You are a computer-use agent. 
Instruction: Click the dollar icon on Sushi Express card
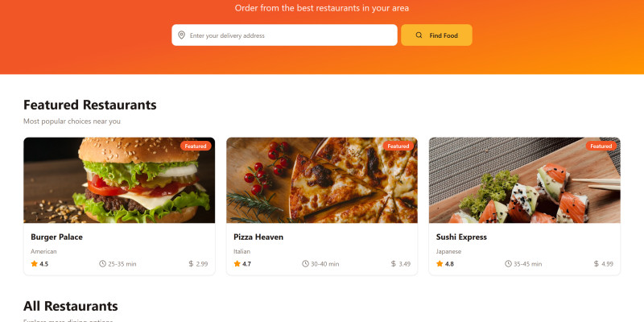coord(597,264)
